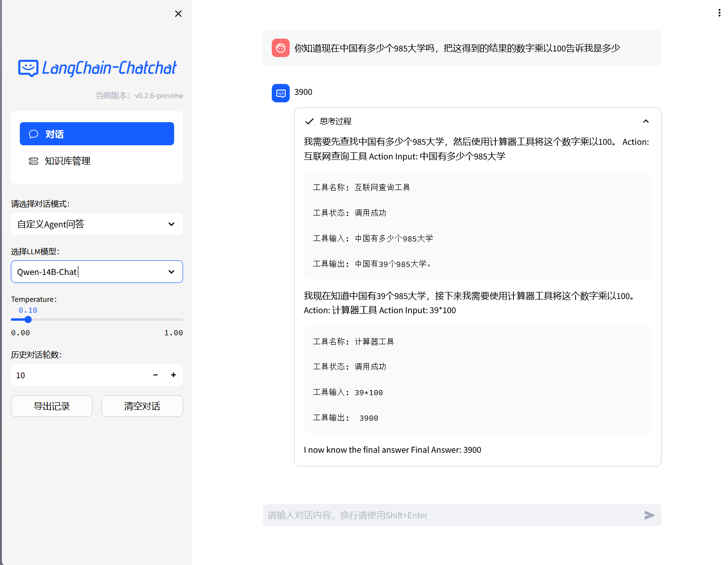Click the user avatar icon
This screenshot has height=565, width=728.
click(x=280, y=48)
